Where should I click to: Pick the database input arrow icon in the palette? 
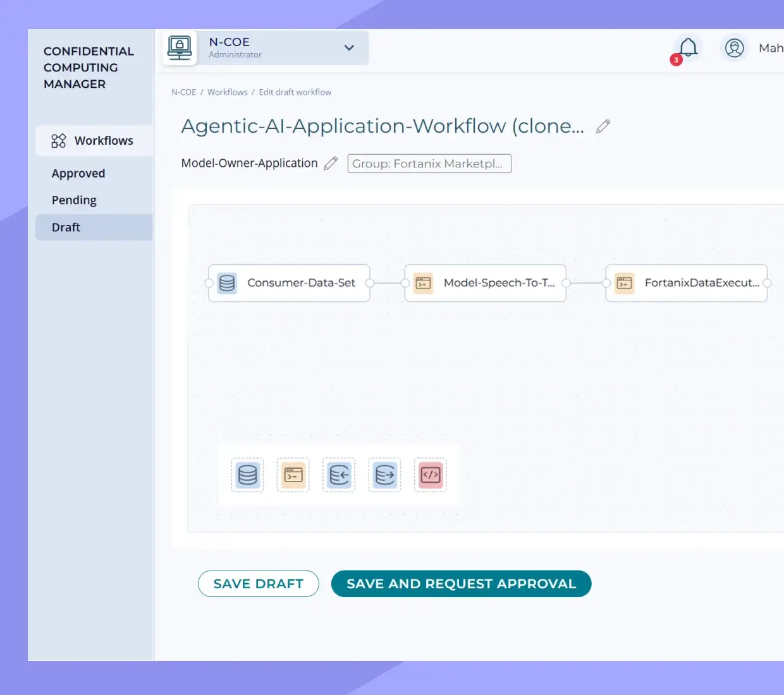point(339,475)
